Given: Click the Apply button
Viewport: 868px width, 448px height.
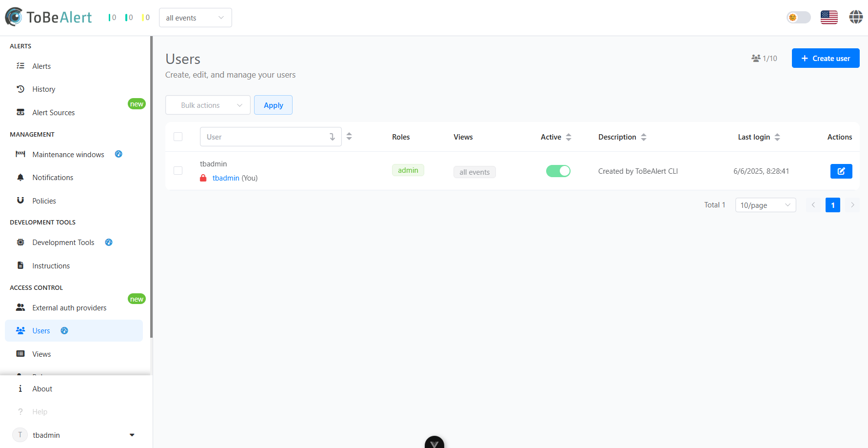Looking at the screenshot, I should click(273, 105).
